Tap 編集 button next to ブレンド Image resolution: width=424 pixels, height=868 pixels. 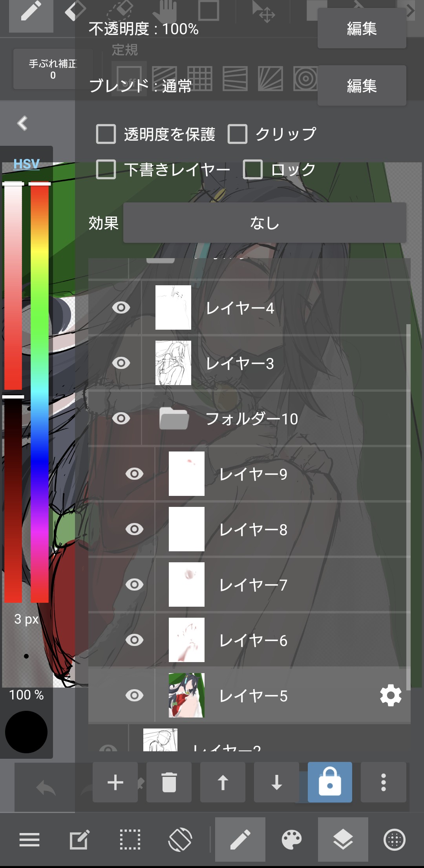(362, 86)
